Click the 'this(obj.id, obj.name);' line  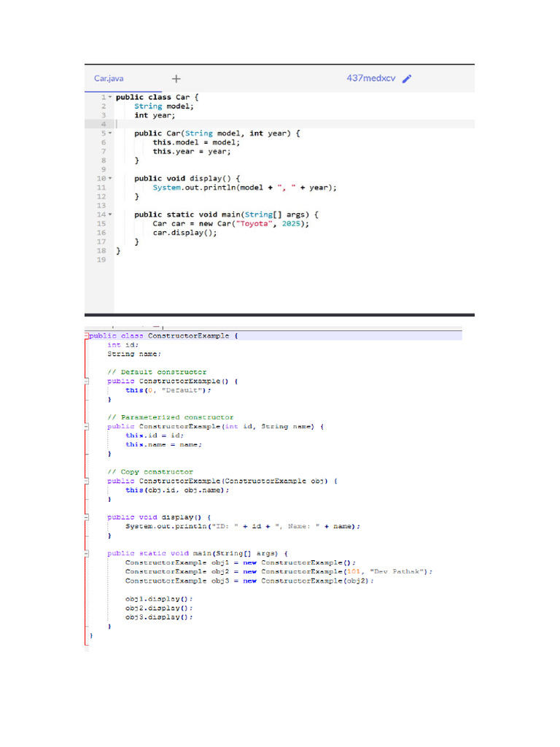click(x=177, y=490)
